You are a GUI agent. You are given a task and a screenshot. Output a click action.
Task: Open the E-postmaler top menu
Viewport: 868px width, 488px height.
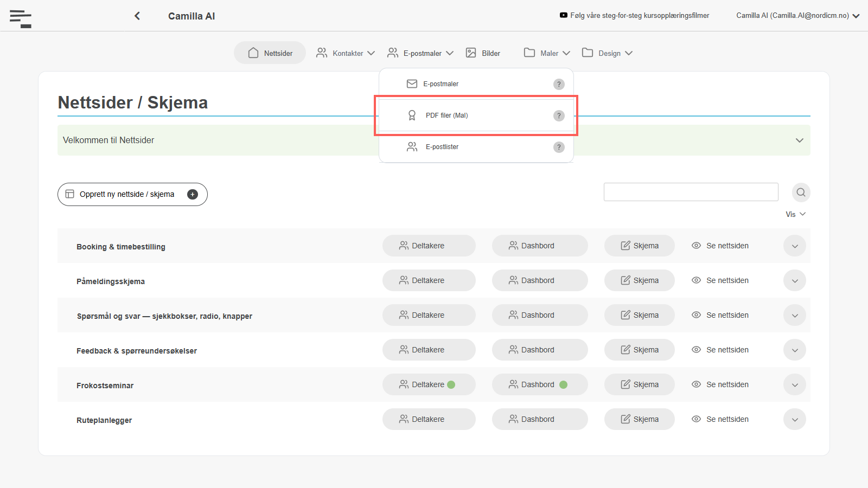coord(420,53)
